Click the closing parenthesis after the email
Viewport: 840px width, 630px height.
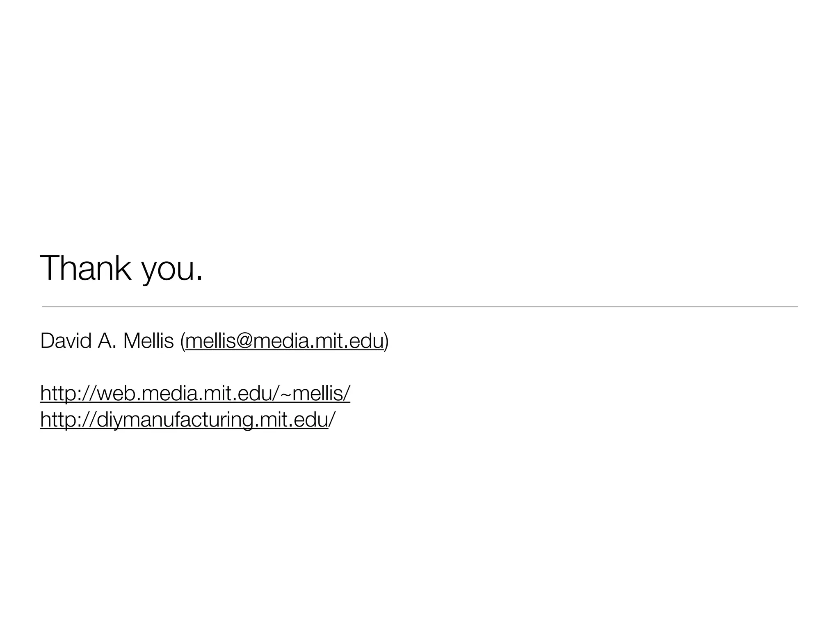(386, 342)
